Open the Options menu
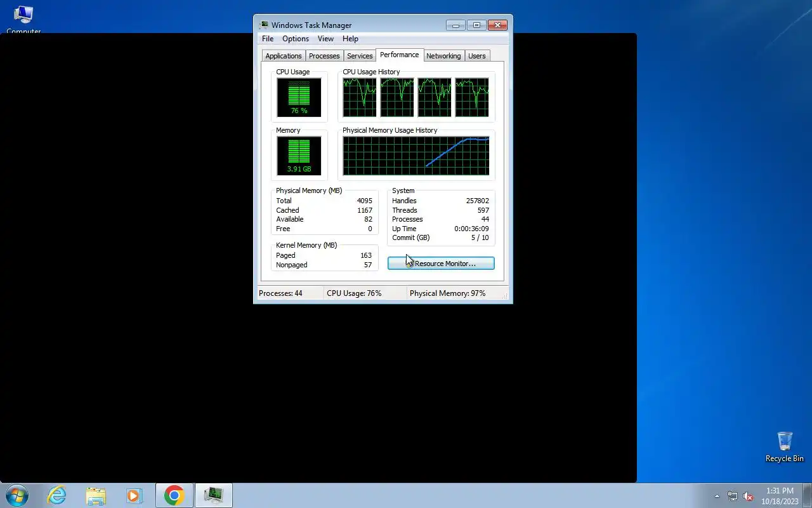This screenshot has width=812, height=508. 296,39
